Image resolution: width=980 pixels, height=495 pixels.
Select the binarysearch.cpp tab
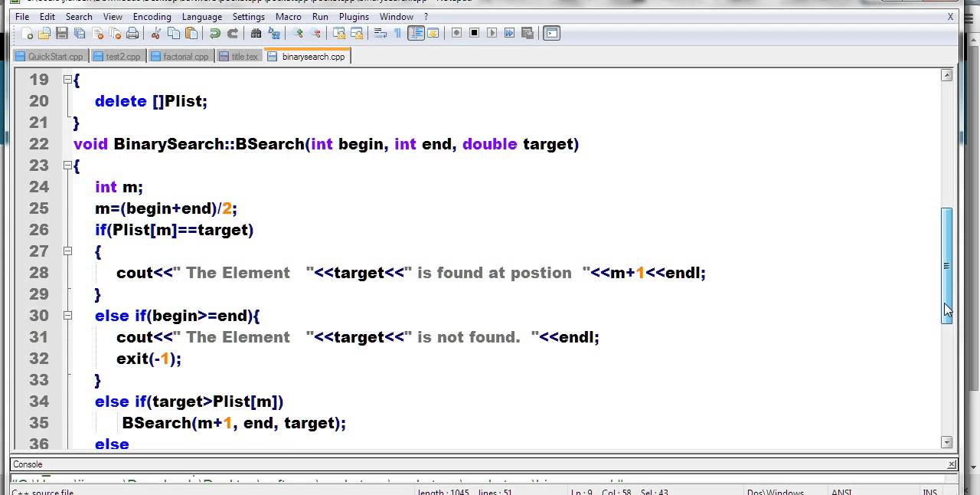tap(307, 56)
